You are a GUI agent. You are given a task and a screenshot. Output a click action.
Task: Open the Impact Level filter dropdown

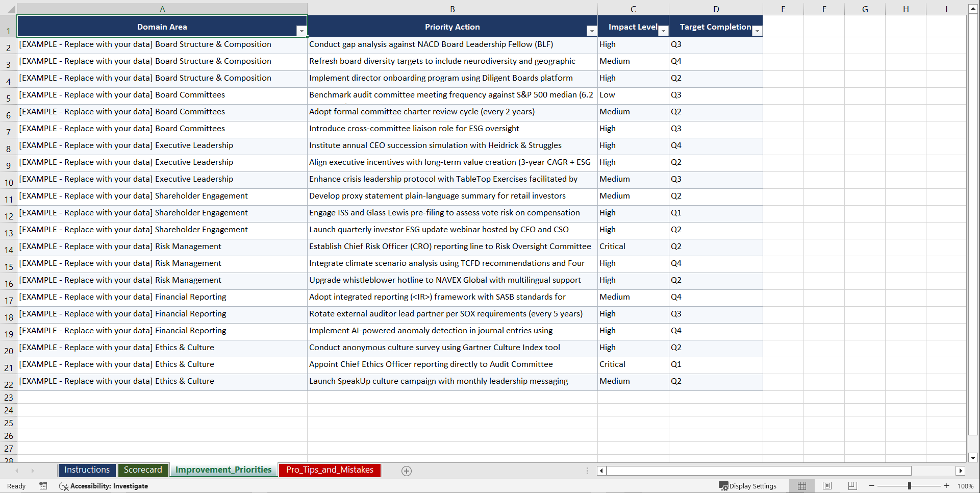pos(663,31)
